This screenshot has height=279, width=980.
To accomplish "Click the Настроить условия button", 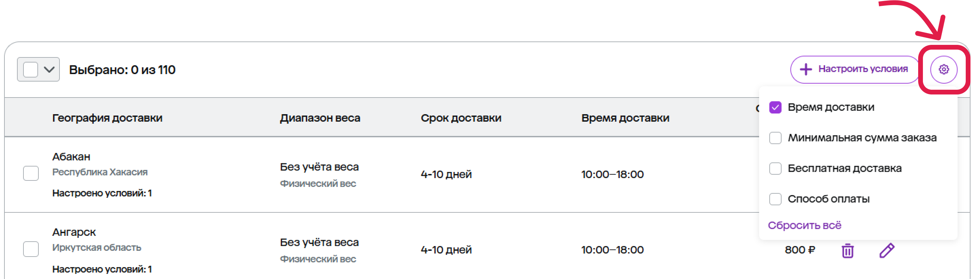I will 855,69.
